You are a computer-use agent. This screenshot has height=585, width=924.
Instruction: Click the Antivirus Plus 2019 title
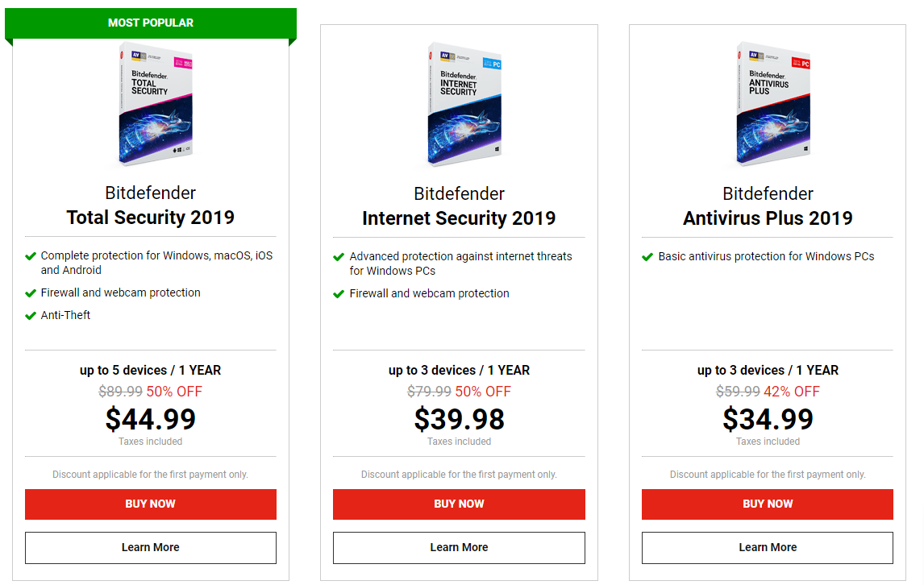pyautogui.click(x=768, y=218)
